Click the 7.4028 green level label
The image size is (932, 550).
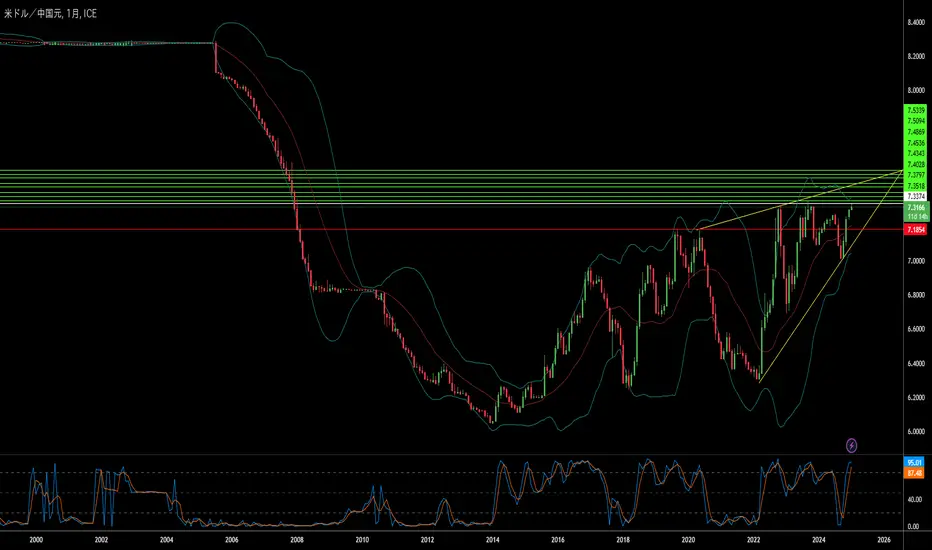[x=914, y=164]
